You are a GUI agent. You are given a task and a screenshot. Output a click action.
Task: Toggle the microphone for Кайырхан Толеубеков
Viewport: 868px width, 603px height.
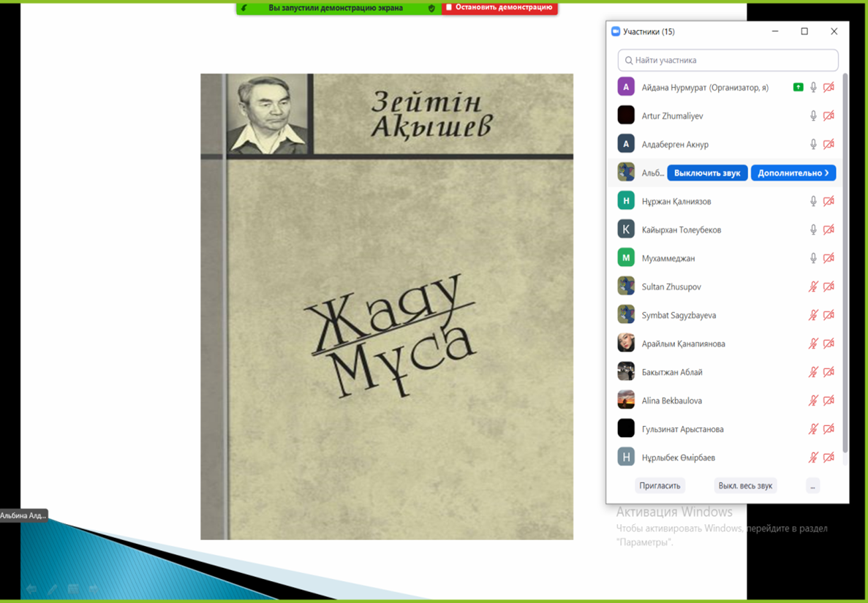(x=812, y=230)
